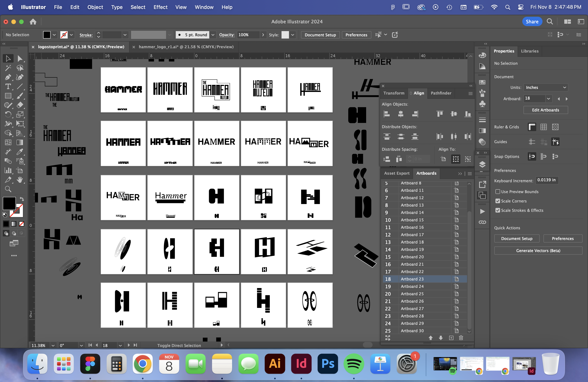Switch to the Pathfinder tab

[x=441, y=93]
